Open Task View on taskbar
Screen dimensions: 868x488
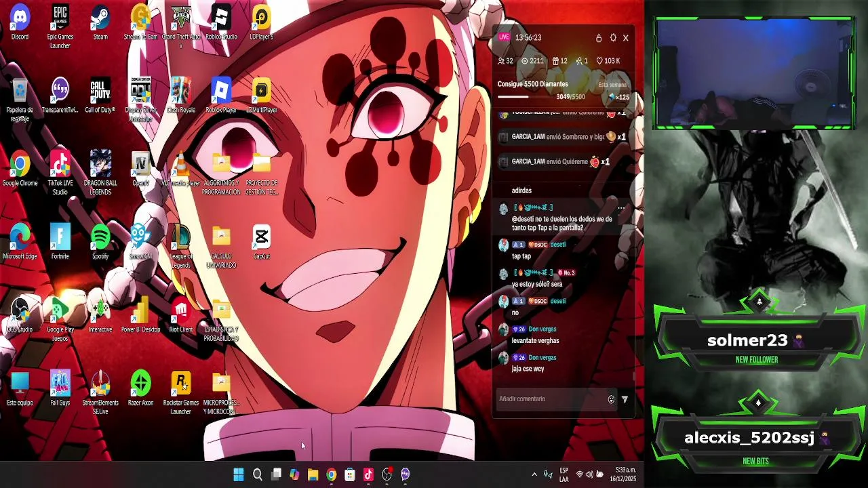pos(276,474)
